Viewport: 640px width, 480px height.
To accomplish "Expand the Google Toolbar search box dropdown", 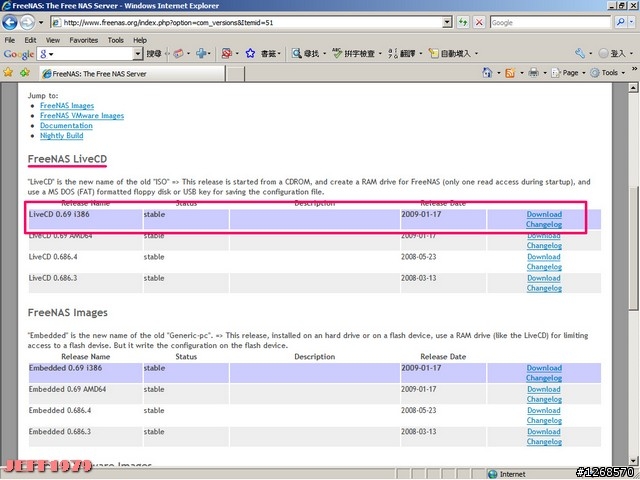I will point(138,53).
